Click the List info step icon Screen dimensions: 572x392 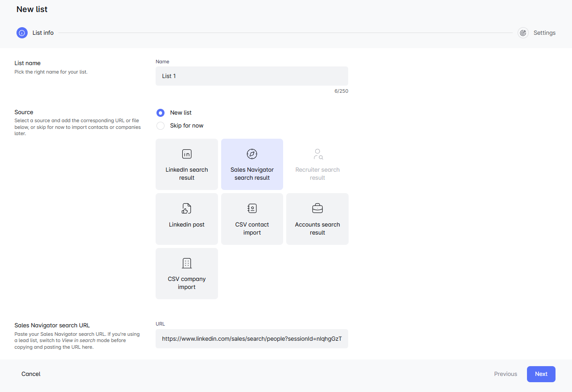22,33
